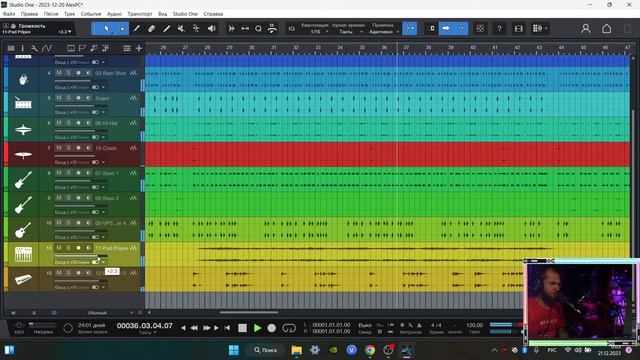Open the Песня menu

tap(51, 14)
